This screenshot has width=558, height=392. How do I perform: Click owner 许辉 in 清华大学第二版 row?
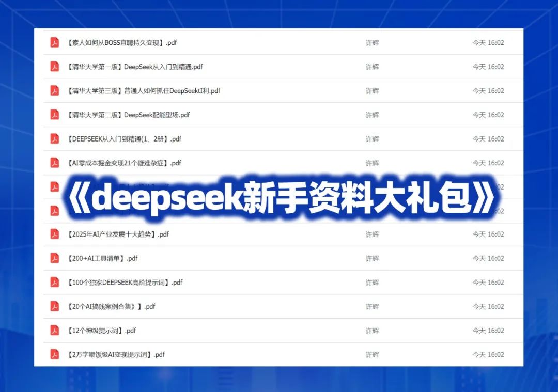(372, 115)
